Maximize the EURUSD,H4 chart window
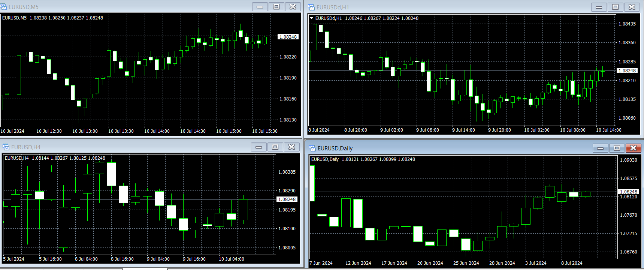Screen dimensions: 644x270 (x=275, y=147)
